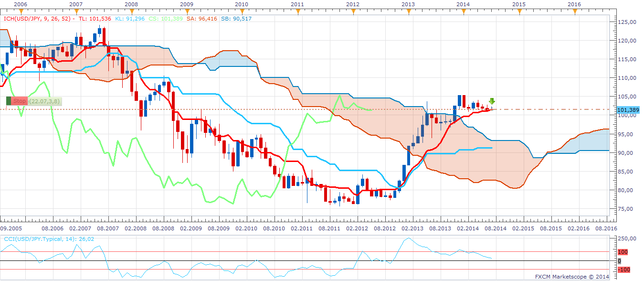Click the 90,00 price axis label

[627, 153]
